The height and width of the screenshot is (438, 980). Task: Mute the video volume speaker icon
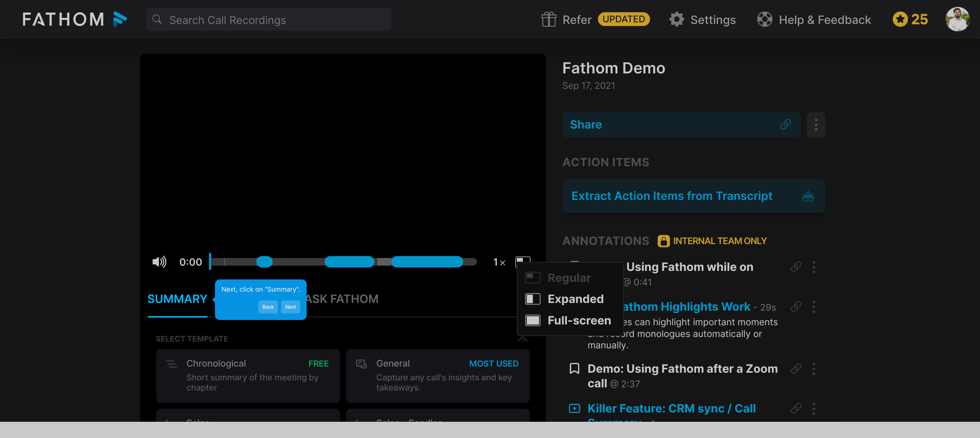coord(159,262)
